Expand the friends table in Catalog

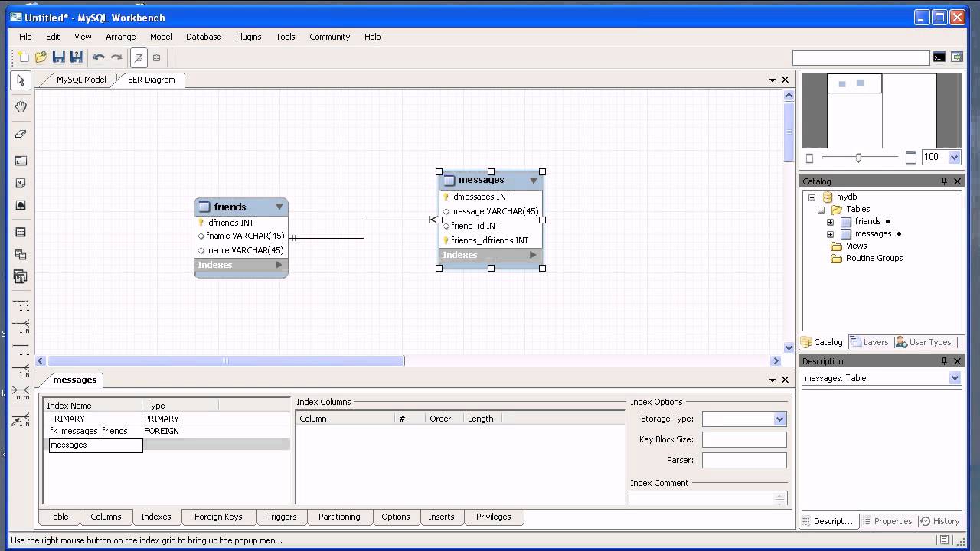(830, 222)
